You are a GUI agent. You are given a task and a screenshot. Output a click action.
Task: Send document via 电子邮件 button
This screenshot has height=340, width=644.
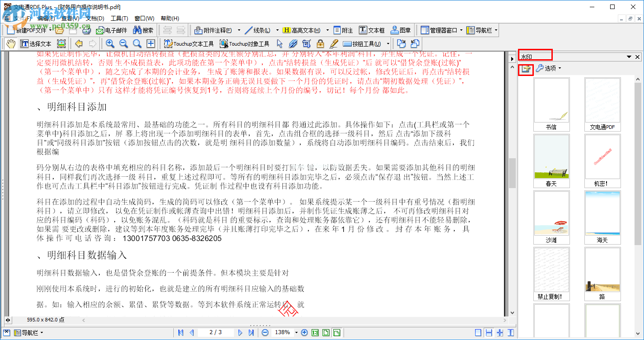(111, 30)
